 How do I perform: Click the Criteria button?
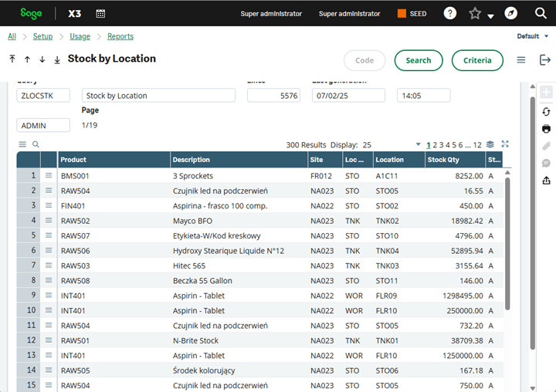pyautogui.click(x=476, y=60)
